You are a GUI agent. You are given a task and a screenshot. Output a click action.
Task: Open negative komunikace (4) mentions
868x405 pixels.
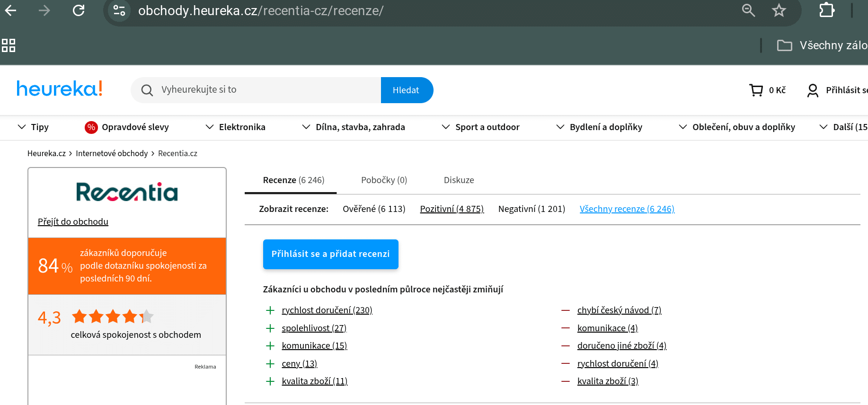coord(608,328)
